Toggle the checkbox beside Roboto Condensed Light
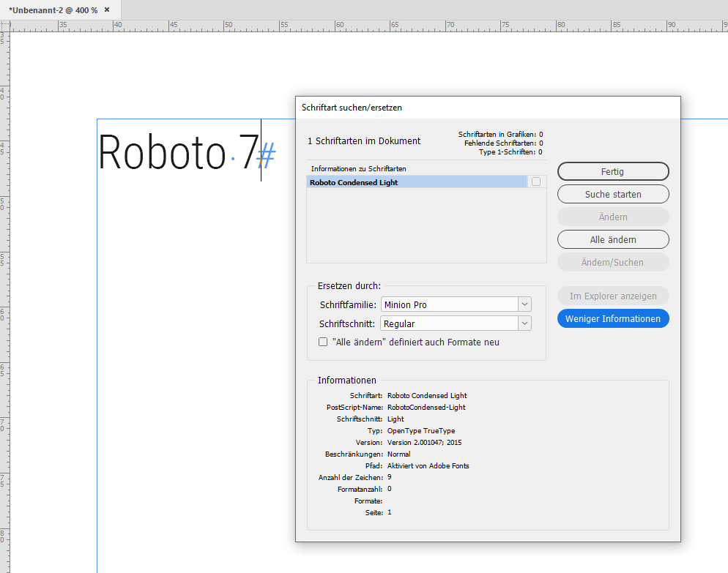This screenshot has height=573, width=728. tap(535, 181)
